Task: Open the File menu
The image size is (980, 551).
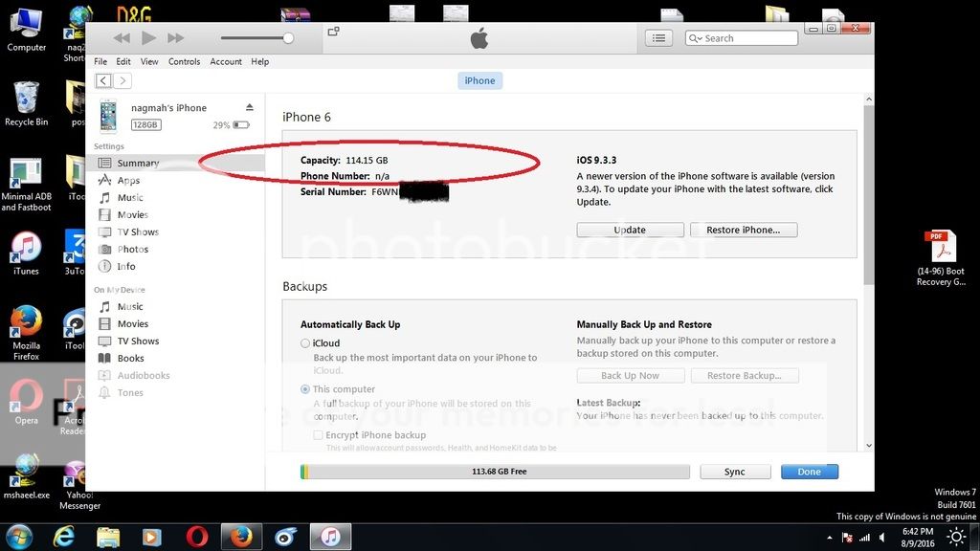Action: coord(100,61)
